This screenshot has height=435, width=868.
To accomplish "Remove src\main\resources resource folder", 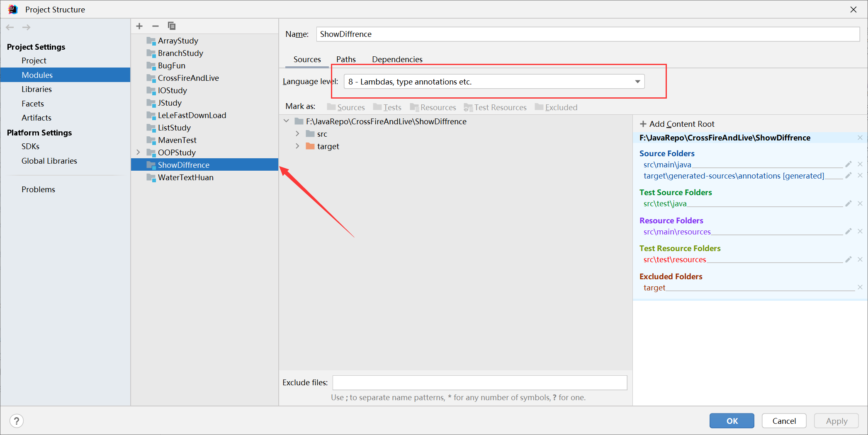I will click(x=860, y=231).
